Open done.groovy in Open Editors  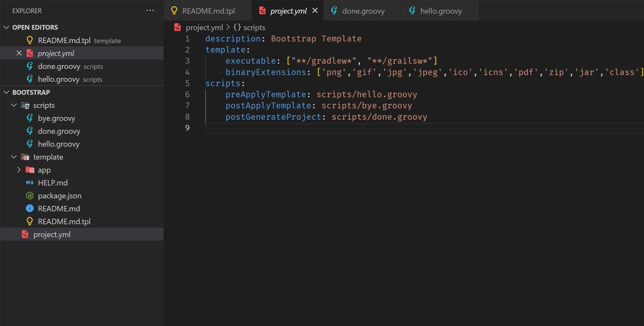tap(82, 66)
